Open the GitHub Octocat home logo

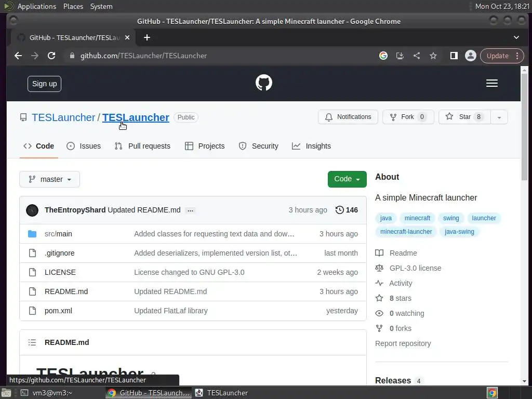point(263,83)
